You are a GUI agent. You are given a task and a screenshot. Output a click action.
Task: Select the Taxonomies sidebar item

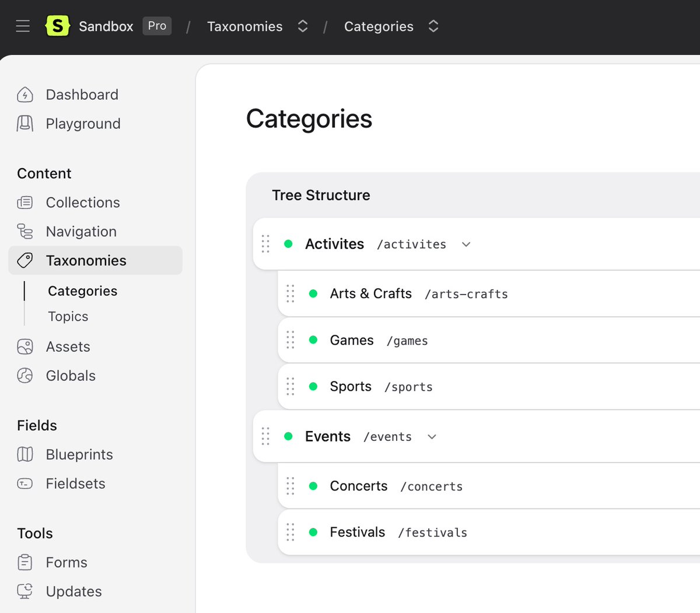96,260
